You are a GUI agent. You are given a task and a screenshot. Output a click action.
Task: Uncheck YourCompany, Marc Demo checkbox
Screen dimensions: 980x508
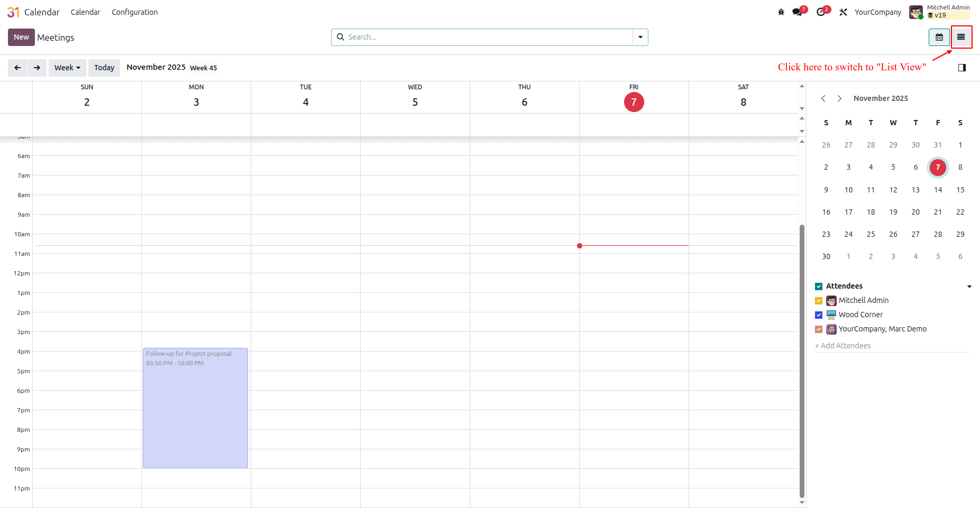pos(819,329)
